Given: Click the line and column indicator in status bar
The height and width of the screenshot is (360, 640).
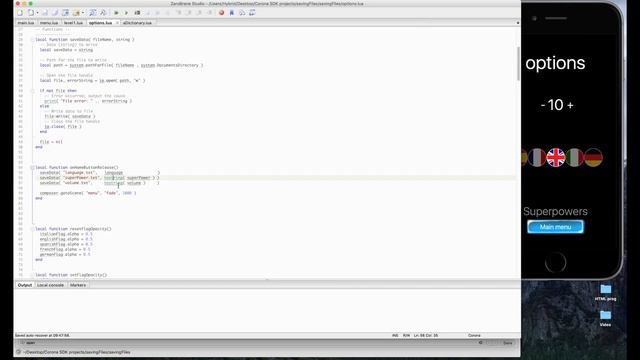Looking at the screenshot, I should click(426, 336).
